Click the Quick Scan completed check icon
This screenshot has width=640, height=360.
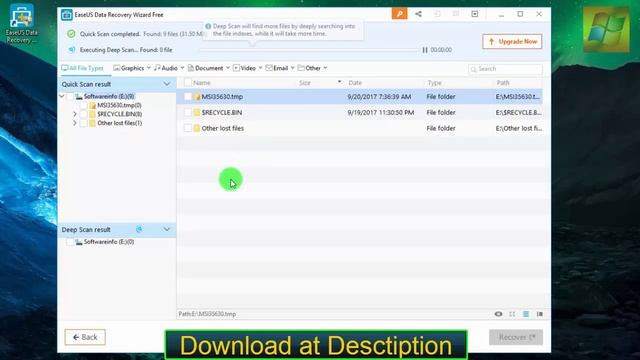(71, 34)
